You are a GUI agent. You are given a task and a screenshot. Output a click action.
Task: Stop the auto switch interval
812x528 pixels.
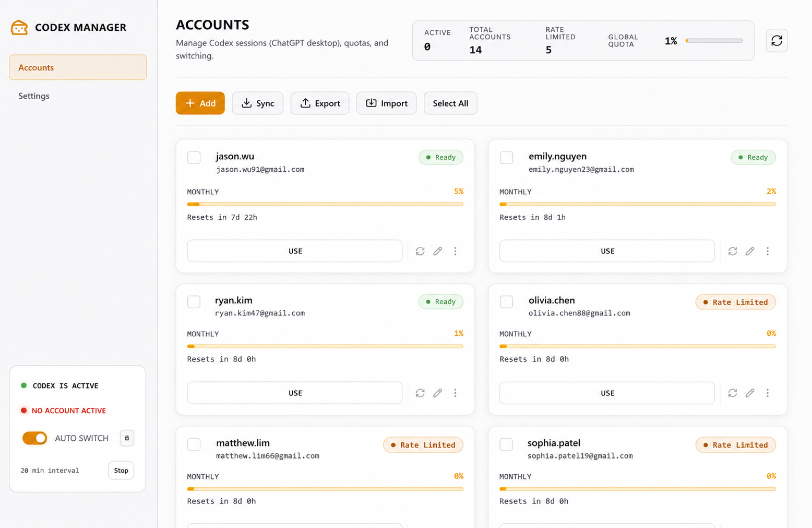[x=121, y=471]
